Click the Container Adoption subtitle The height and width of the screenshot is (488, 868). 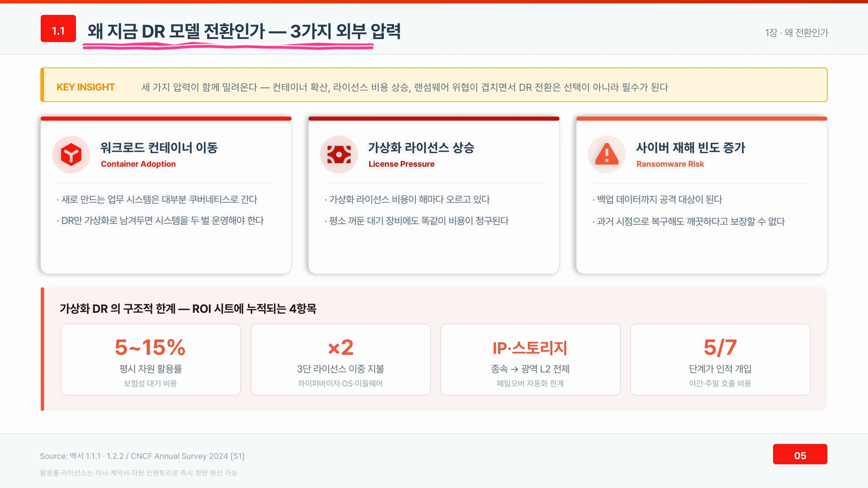[138, 164]
